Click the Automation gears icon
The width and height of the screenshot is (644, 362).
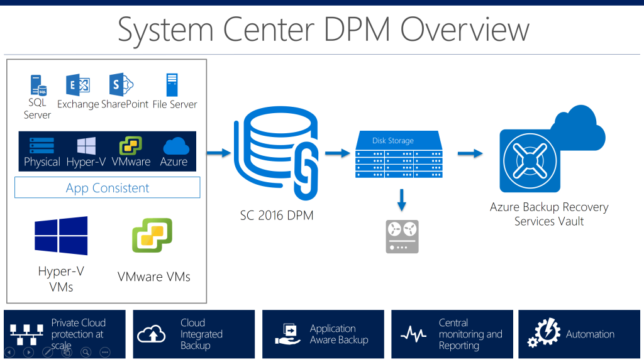tap(544, 333)
